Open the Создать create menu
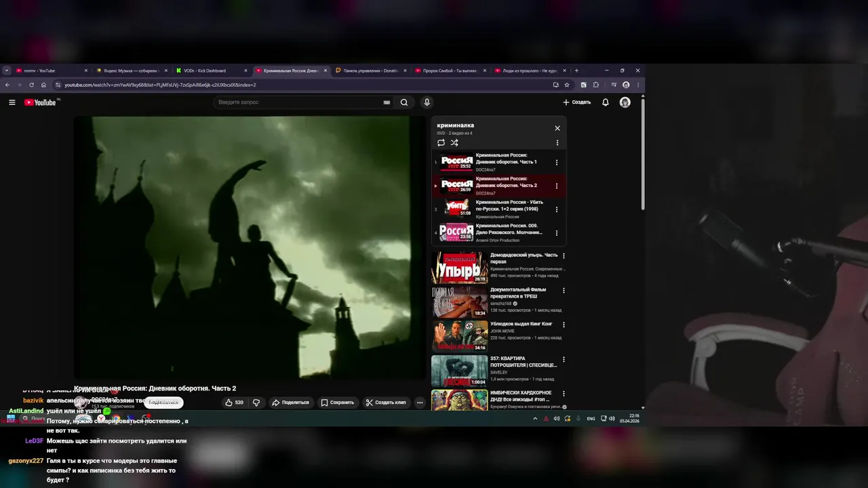Viewport: 868px width, 488px height. [x=576, y=102]
